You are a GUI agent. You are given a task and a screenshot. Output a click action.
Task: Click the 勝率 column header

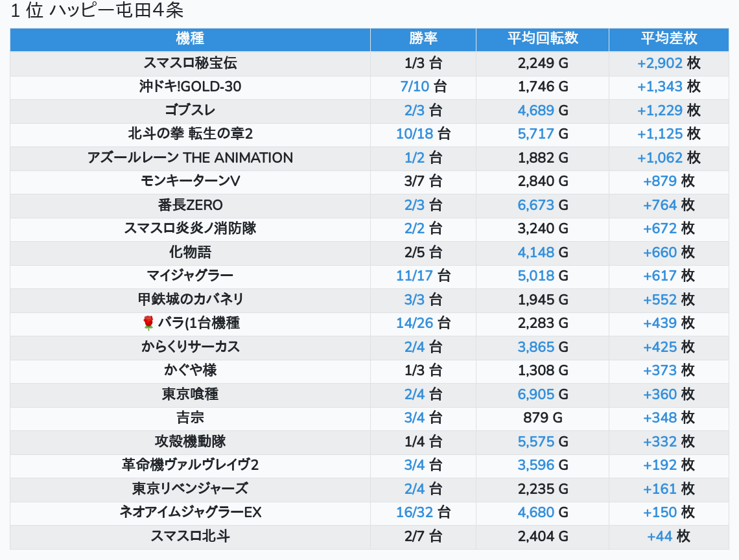coord(423,39)
